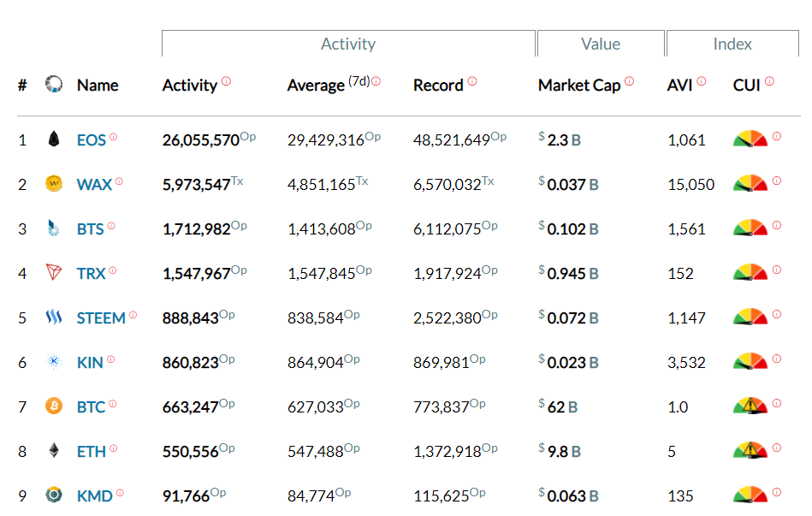Image resolution: width=812 pixels, height=516 pixels.
Task: Click WAX record value 6,570,032
Action: click(x=447, y=185)
